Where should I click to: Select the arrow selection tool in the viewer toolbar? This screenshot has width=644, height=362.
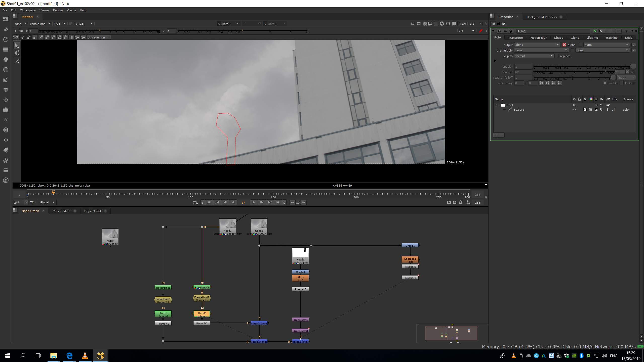(x=17, y=46)
